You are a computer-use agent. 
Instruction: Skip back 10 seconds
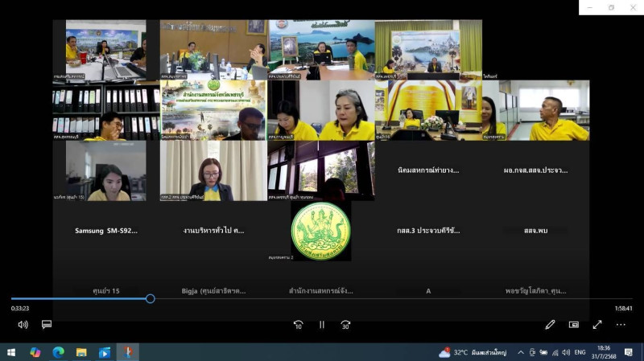[x=298, y=325]
